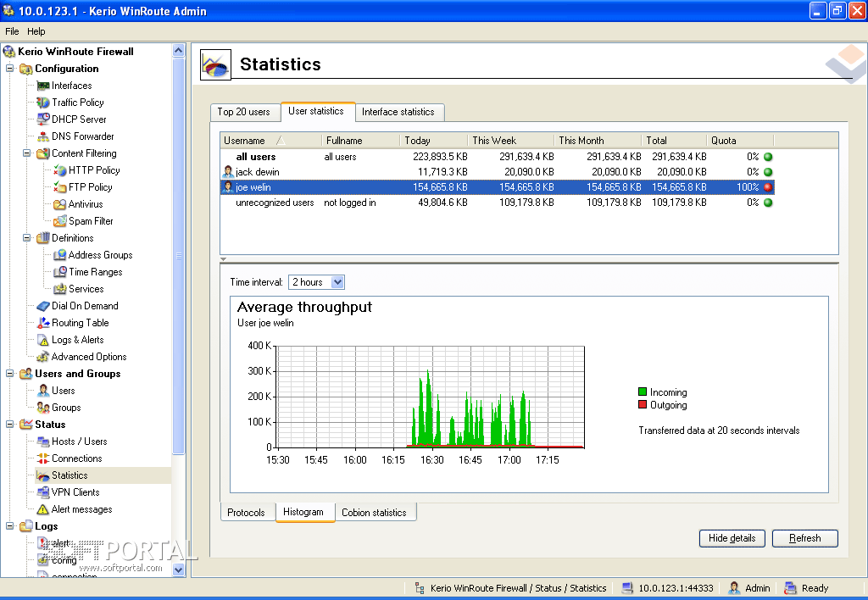
Task: Open the File menu
Action: tap(12, 31)
